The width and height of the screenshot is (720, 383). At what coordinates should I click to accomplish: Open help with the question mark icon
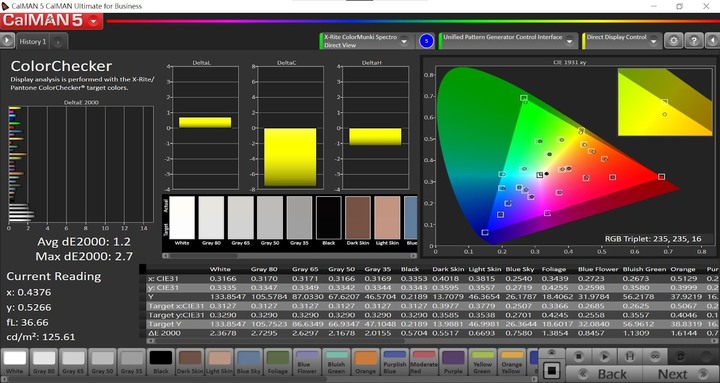[x=694, y=41]
